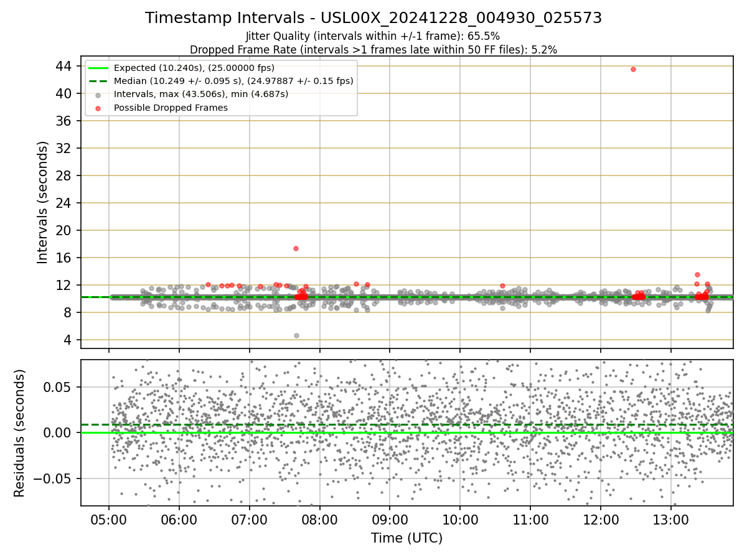Click the 8 y-axis tick label
The image size is (747, 560).
[x=68, y=312]
